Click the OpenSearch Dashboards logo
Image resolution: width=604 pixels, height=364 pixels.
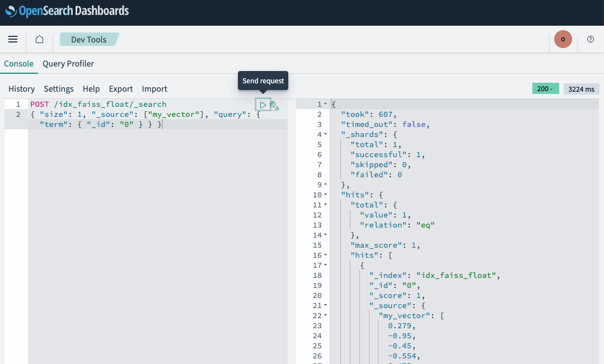67,11
